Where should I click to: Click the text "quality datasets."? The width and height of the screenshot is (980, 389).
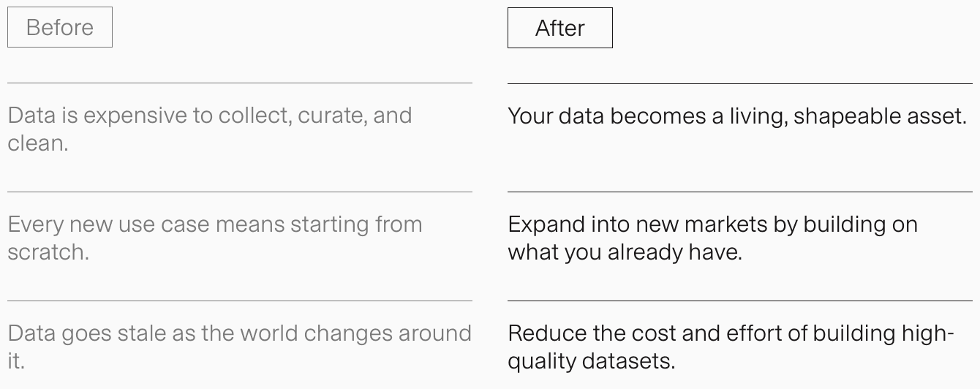[x=591, y=360]
